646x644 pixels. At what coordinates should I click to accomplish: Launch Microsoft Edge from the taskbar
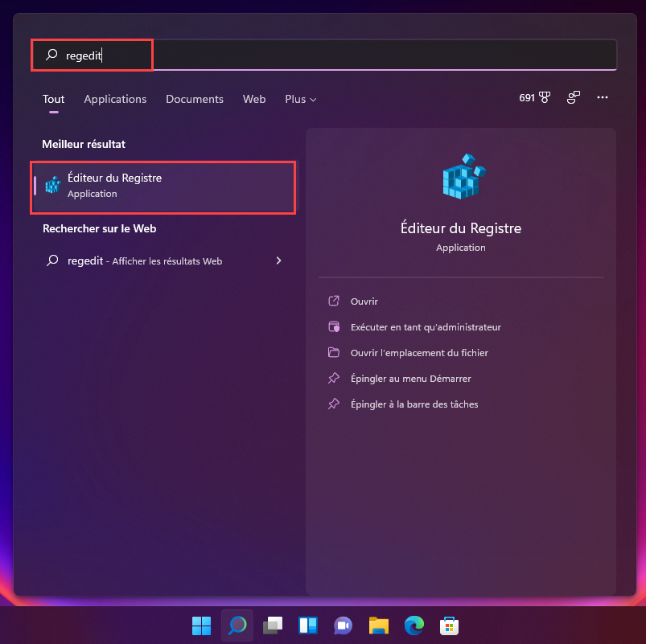coord(414,626)
